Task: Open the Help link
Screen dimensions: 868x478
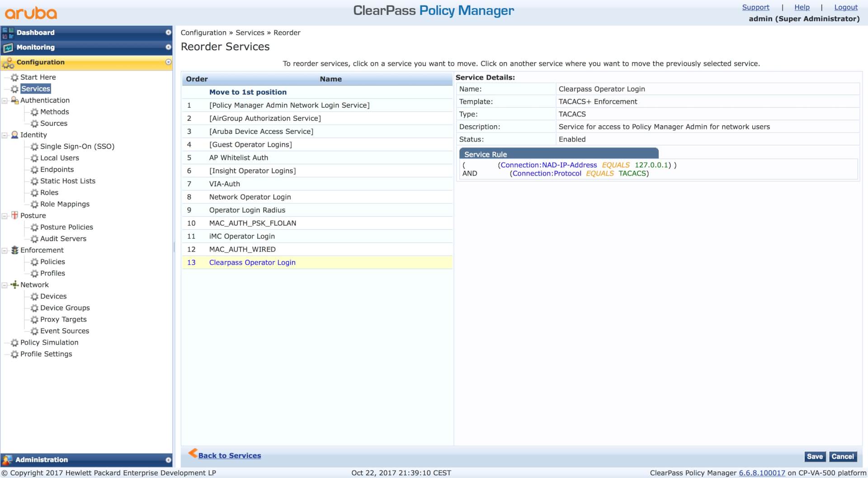Action: [x=802, y=7]
